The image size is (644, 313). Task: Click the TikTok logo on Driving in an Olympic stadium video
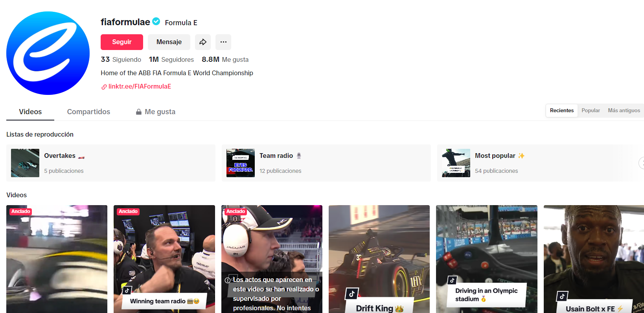pyautogui.click(x=452, y=280)
